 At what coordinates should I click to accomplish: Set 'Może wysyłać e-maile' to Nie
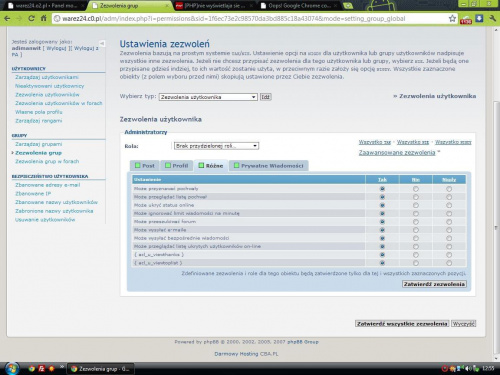pos(416,230)
